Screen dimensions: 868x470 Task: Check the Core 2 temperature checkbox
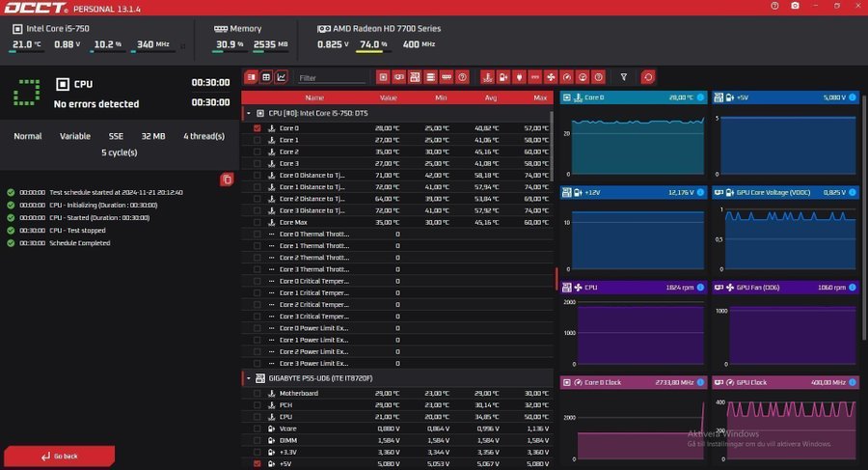click(x=257, y=152)
